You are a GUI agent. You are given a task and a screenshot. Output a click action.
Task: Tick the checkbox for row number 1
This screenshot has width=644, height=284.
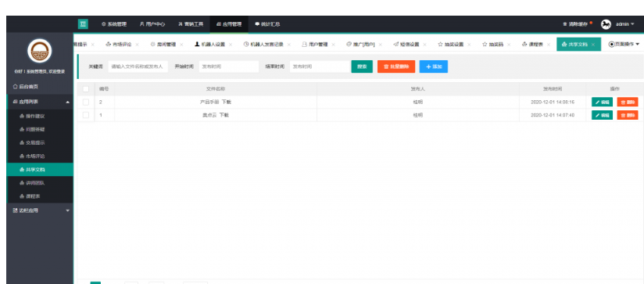[x=86, y=115]
